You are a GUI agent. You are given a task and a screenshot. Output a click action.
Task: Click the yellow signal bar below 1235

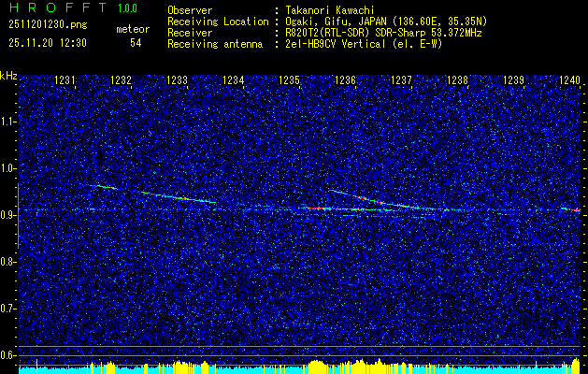tap(318, 367)
